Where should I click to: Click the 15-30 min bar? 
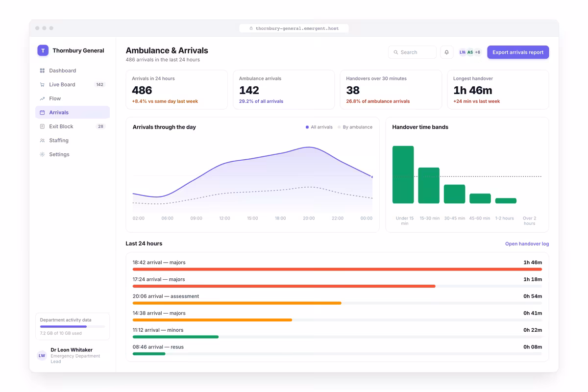[429, 185]
